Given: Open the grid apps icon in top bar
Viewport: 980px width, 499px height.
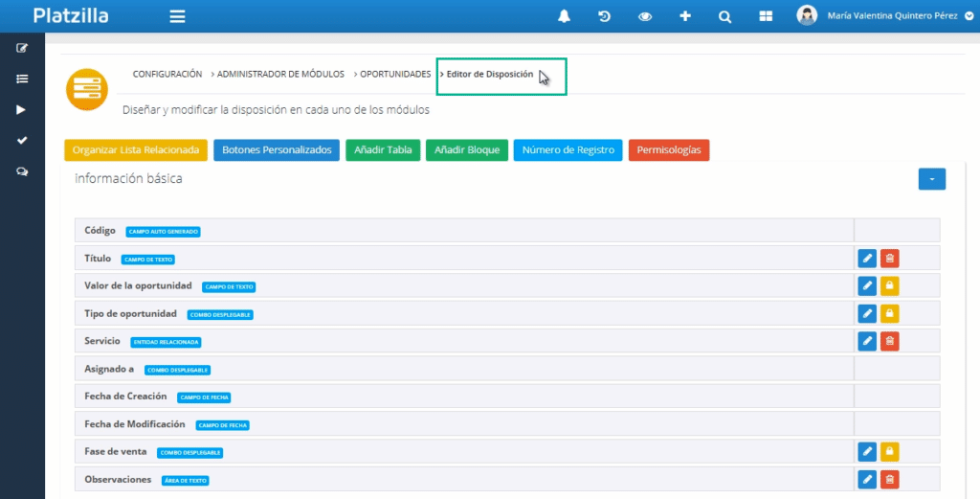Looking at the screenshot, I should [x=766, y=16].
